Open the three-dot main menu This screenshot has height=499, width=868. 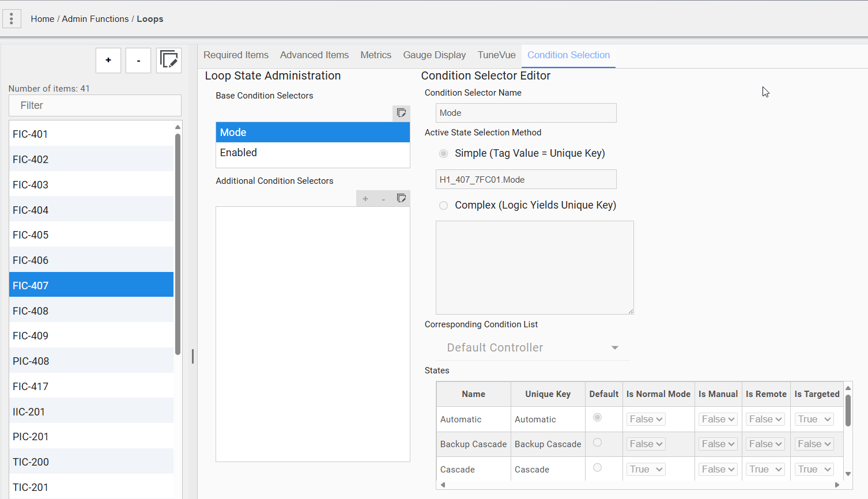(12, 18)
